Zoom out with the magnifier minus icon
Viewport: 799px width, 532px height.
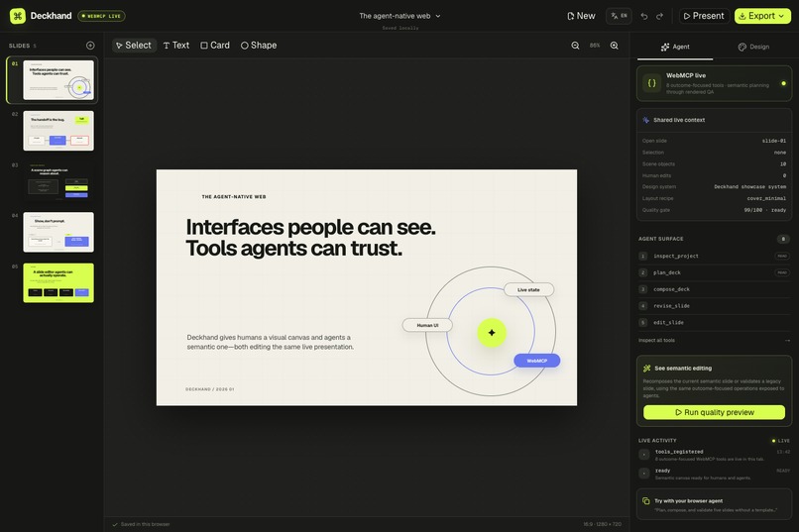click(575, 46)
